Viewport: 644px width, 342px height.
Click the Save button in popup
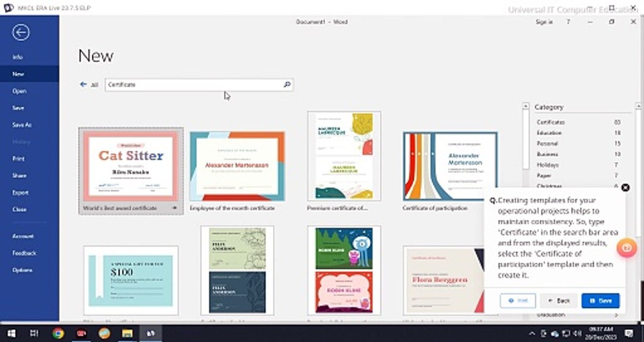point(600,301)
